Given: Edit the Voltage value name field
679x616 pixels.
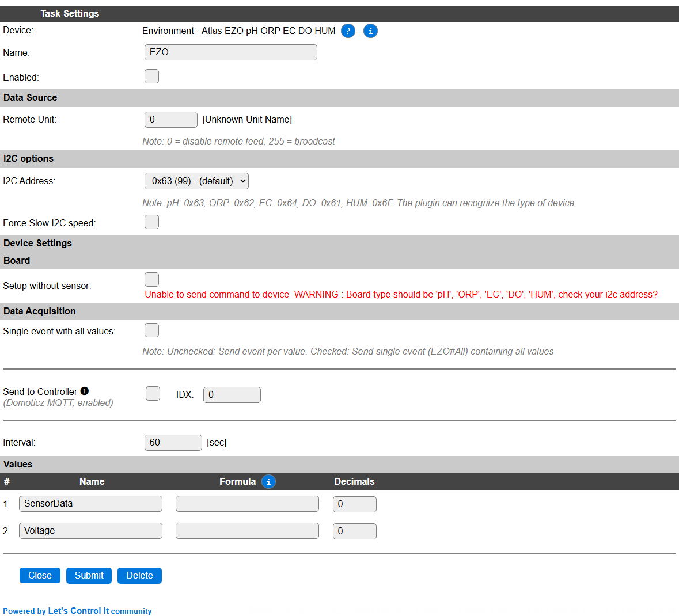Looking at the screenshot, I should point(90,531).
